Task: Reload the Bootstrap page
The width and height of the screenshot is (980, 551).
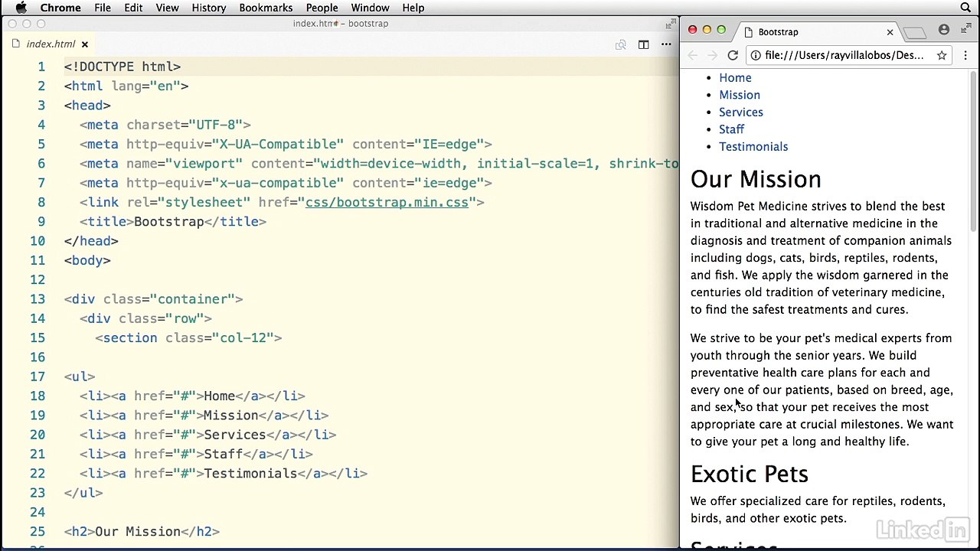Action: coord(733,55)
